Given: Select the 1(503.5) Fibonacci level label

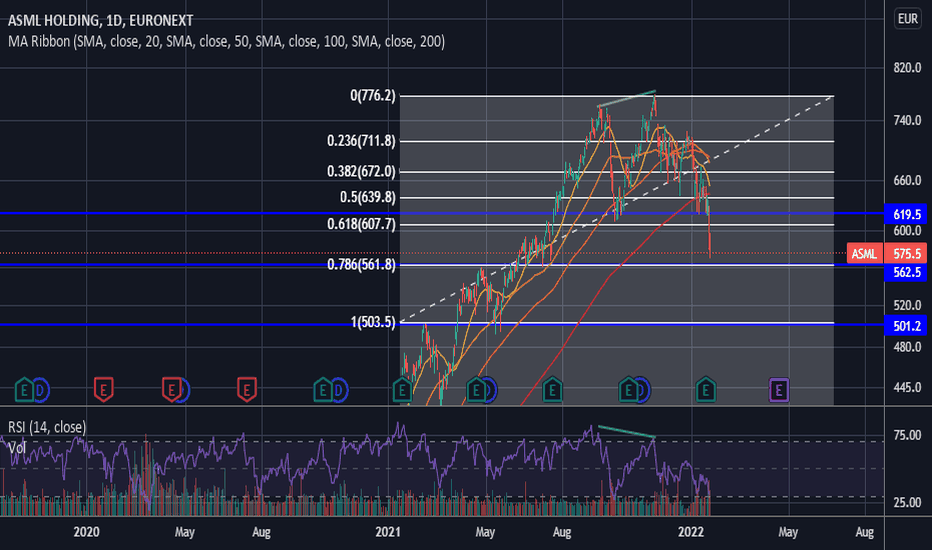Looking at the screenshot, I should point(373,322).
